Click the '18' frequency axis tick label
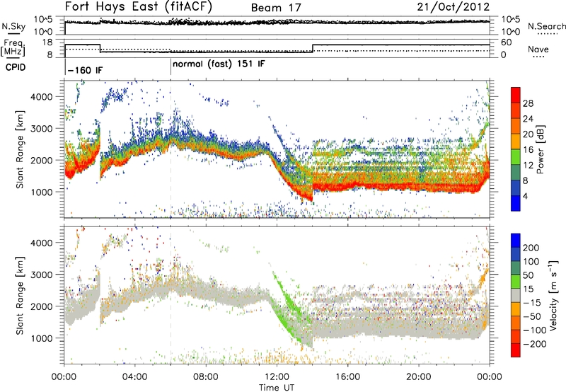The width and height of the screenshot is (566, 392). click(x=47, y=42)
